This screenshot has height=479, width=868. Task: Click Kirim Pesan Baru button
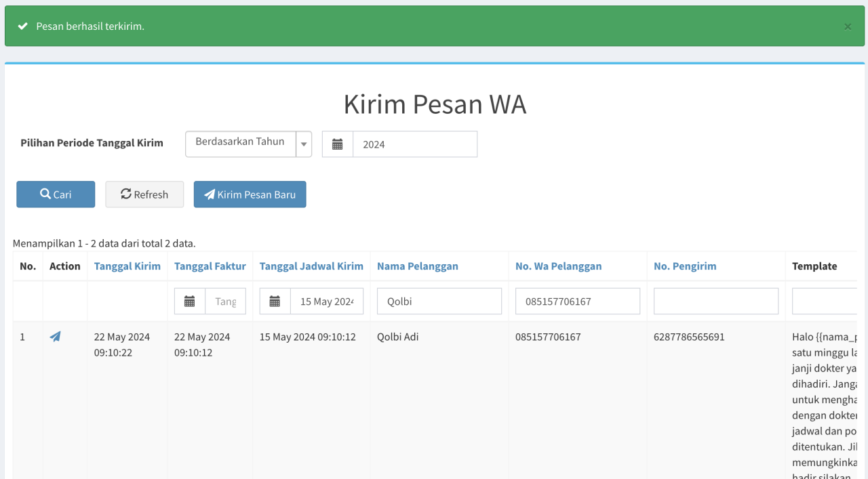[250, 194]
